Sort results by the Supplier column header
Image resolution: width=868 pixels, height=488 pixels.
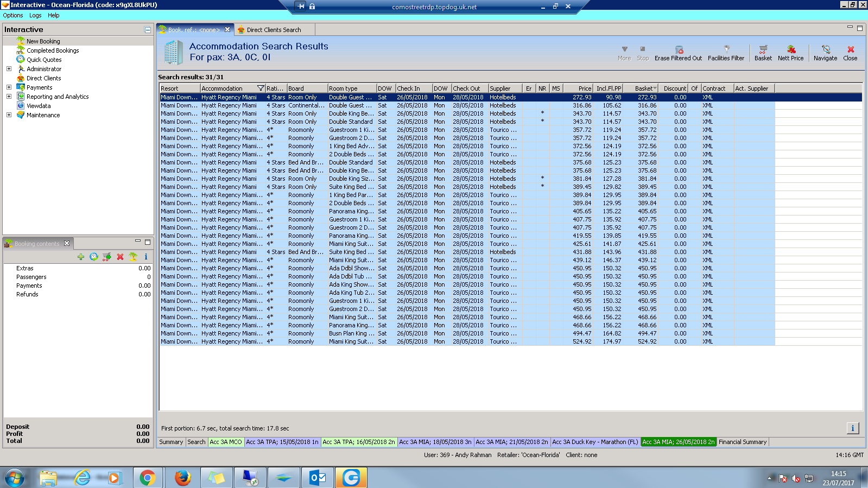[505, 88]
